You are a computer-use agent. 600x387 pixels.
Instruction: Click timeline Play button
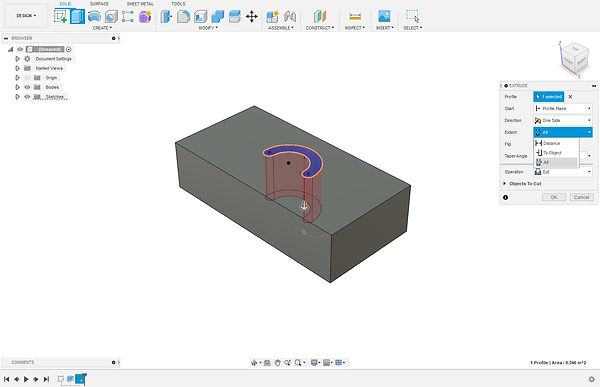26,379
